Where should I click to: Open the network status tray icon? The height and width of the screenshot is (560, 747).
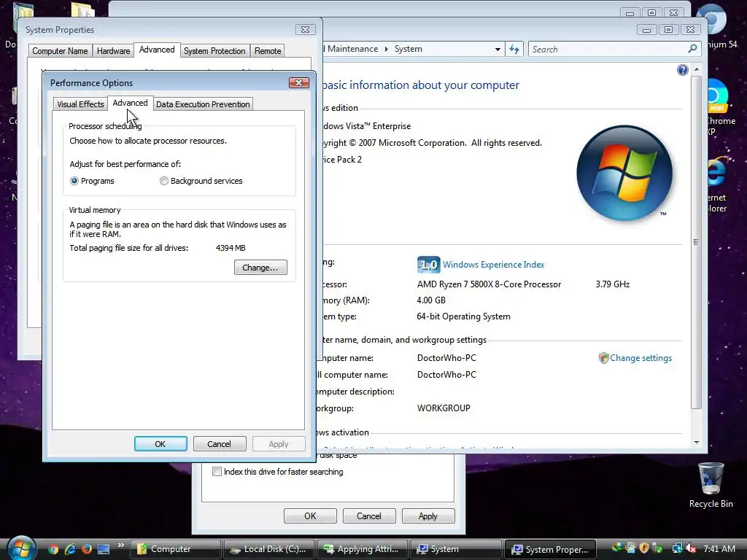[x=677, y=549]
